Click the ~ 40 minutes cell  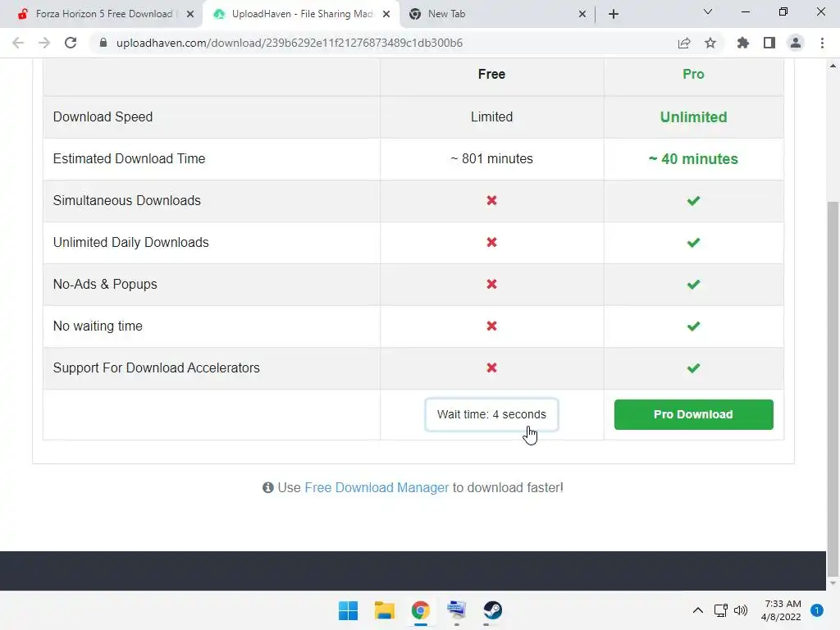693,158
